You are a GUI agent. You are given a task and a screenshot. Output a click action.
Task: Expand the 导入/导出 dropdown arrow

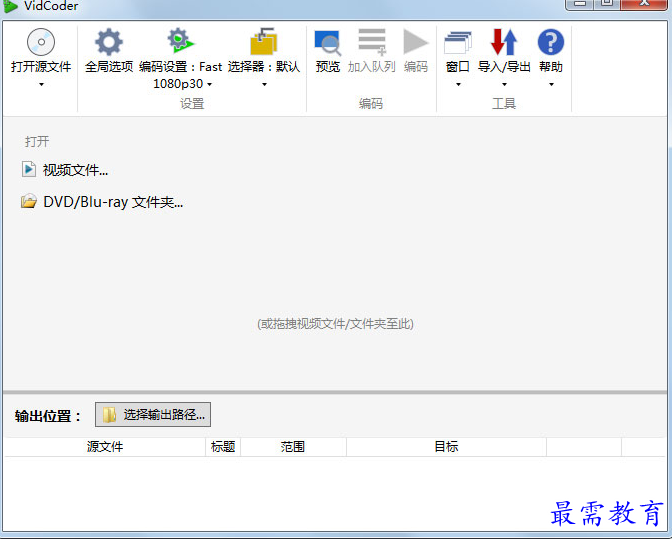[x=504, y=84]
